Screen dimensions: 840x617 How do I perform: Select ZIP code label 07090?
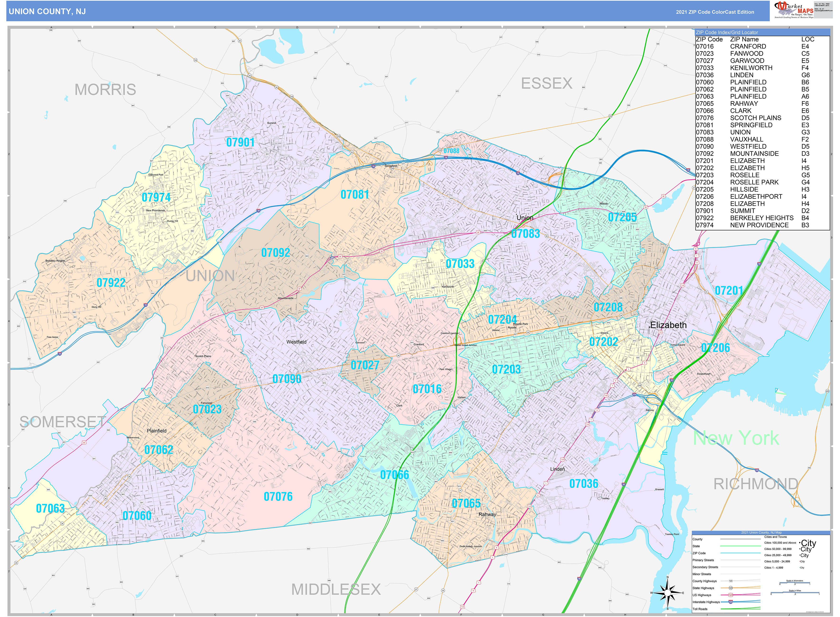287,379
